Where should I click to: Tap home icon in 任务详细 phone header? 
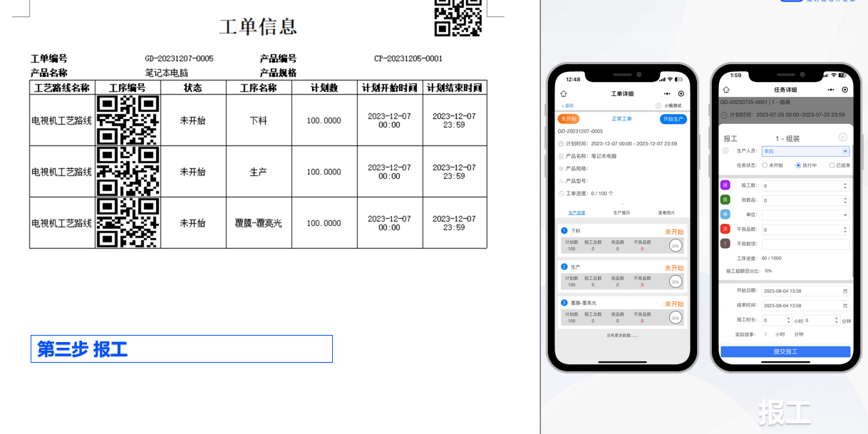[726, 90]
